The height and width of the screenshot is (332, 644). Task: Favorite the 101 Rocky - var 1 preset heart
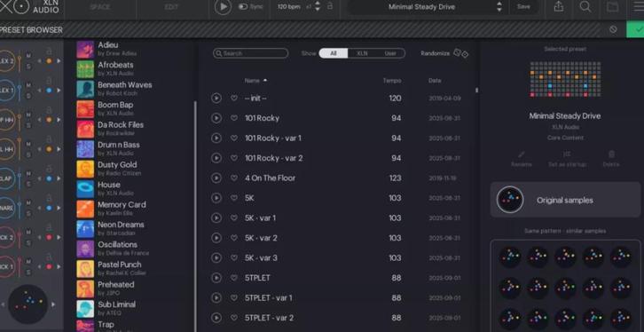coord(233,138)
